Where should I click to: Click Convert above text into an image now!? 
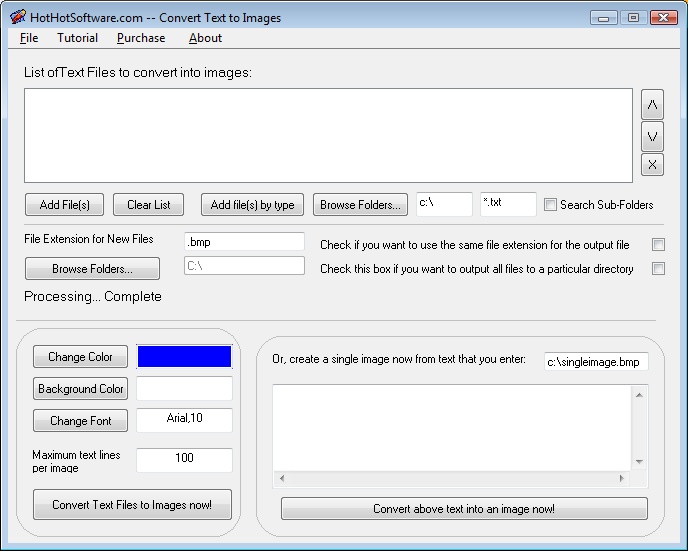click(464, 508)
